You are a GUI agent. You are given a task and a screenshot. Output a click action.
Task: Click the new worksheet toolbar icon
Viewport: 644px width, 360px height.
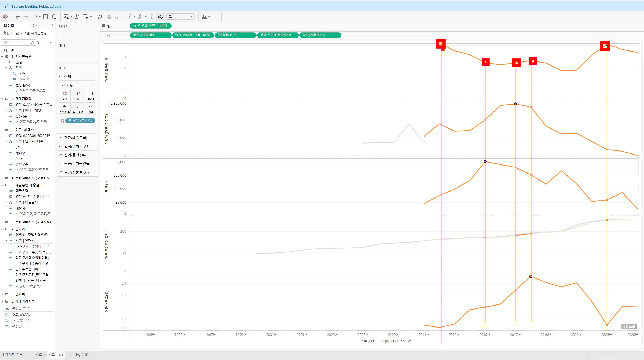66,17
